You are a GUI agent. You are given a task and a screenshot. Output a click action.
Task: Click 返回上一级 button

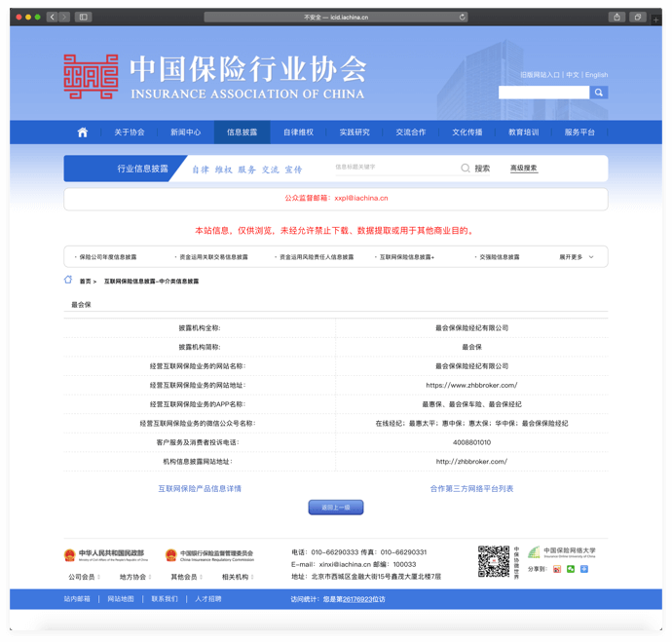pos(336,508)
